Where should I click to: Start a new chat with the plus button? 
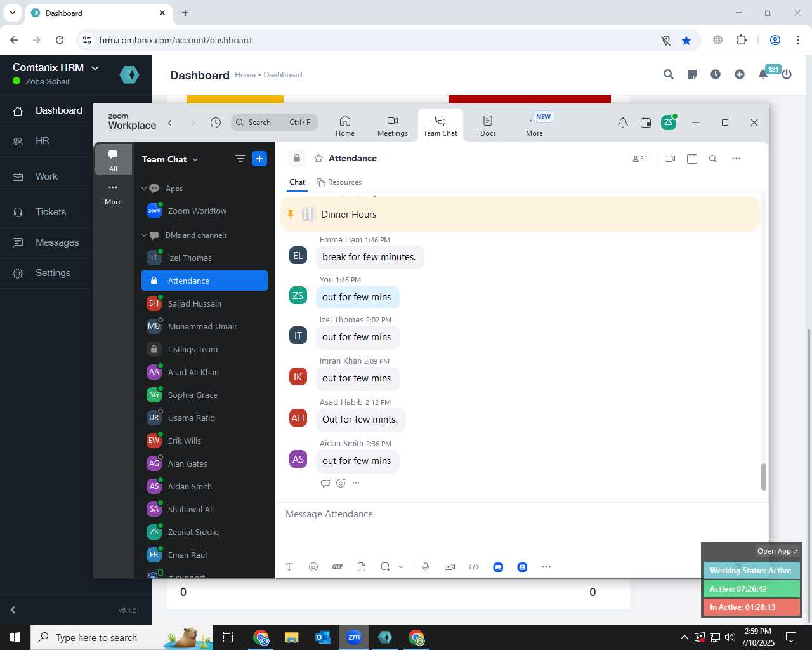pyautogui.click(x=259, y=159)
